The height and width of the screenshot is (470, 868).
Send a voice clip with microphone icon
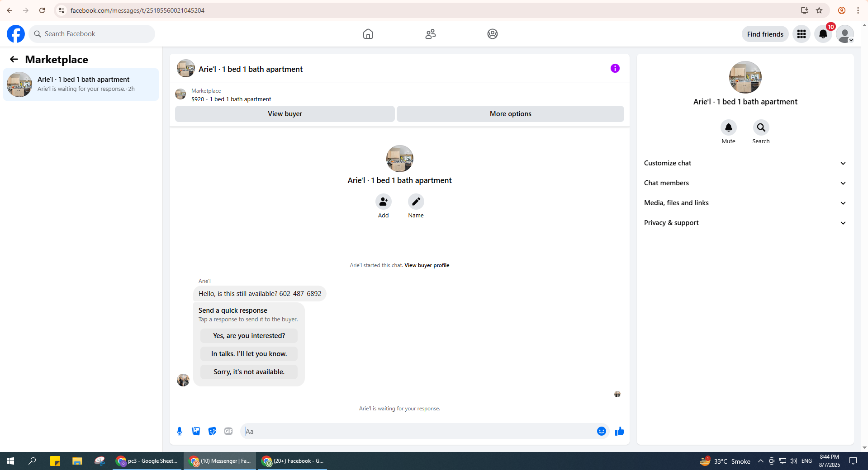180,431
